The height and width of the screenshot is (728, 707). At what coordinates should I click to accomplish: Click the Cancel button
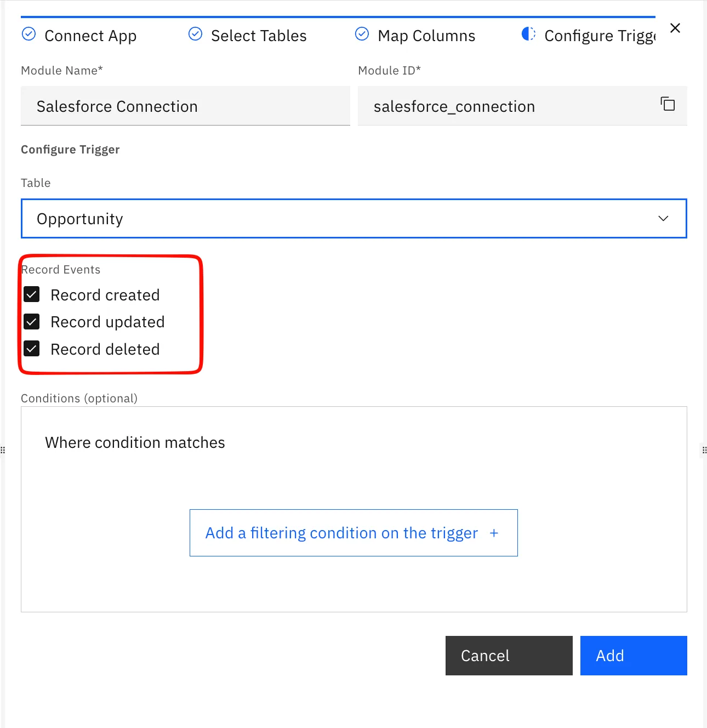[x=509, y=656]
